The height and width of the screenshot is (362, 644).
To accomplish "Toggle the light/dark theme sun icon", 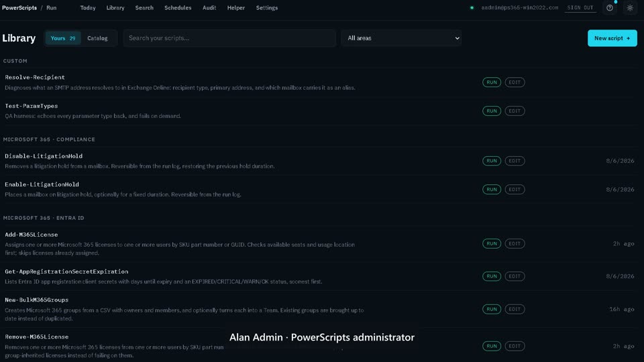I will point(630,8).
